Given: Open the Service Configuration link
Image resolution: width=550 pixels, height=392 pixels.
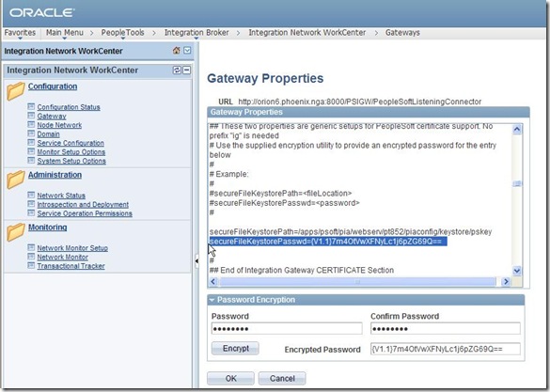Looking at the screenshot, I should [x=71, y=143].
